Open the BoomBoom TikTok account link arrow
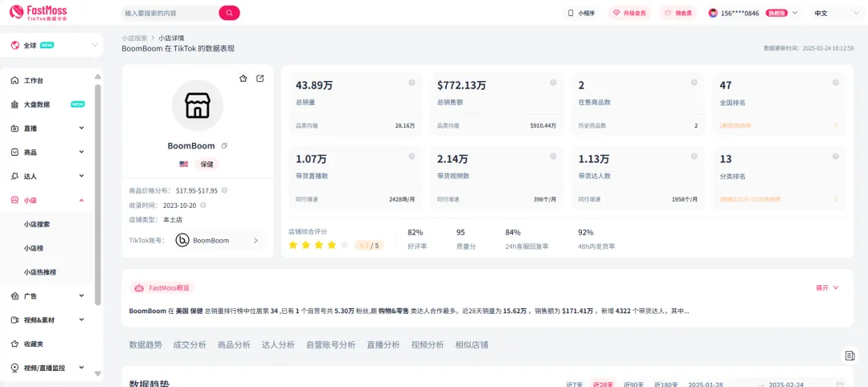868x387 pixels. click(256, 241)
